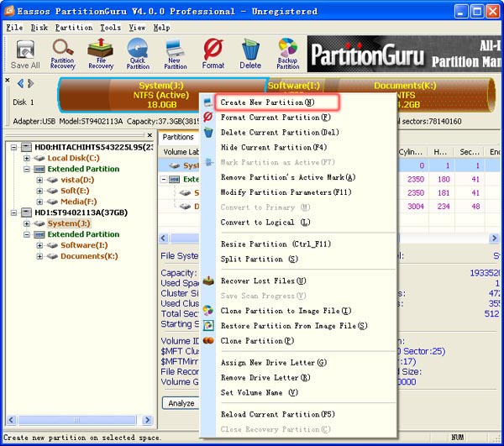Click the Delete toolbar icon

click(x=250, y=54)
